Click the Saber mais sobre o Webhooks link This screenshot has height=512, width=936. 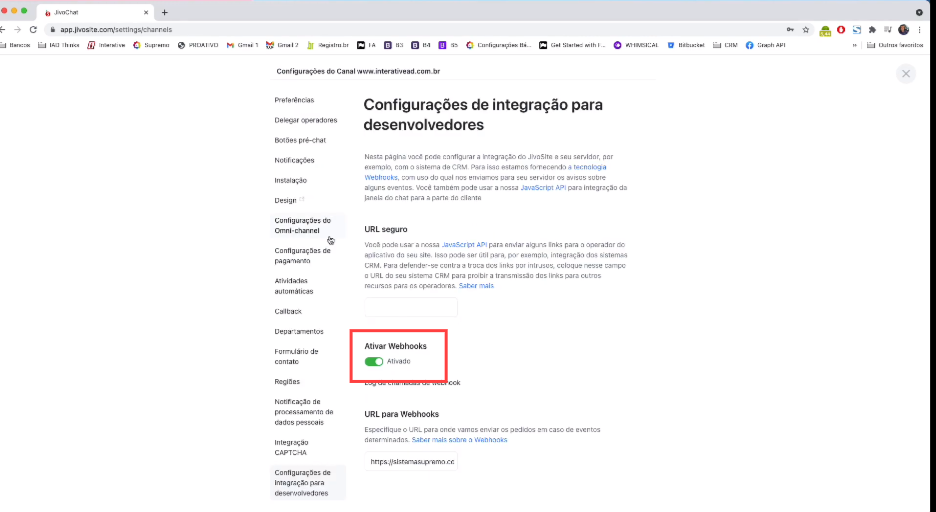pos(459,440)
